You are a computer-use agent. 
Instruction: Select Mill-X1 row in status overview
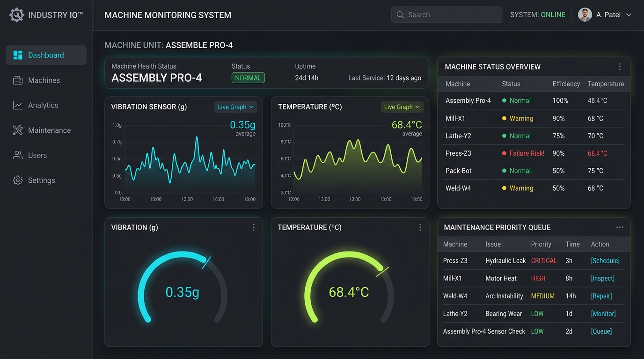click(x=534, y=118)
